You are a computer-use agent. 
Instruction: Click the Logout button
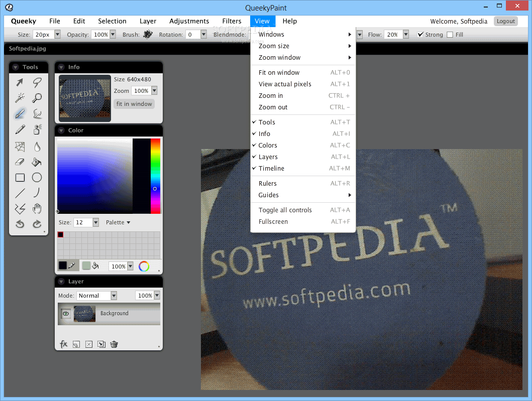click(505, 21)
